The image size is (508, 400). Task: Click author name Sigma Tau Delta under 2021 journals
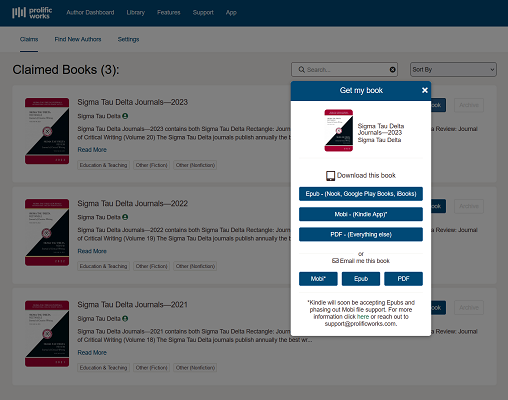99,318
